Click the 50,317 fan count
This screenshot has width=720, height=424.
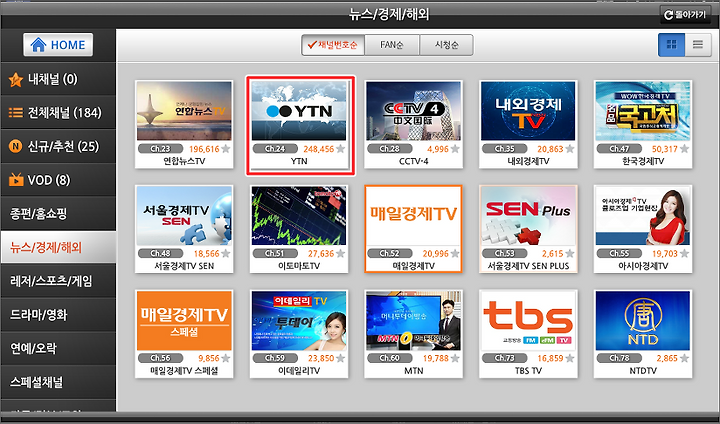(665, 149)
